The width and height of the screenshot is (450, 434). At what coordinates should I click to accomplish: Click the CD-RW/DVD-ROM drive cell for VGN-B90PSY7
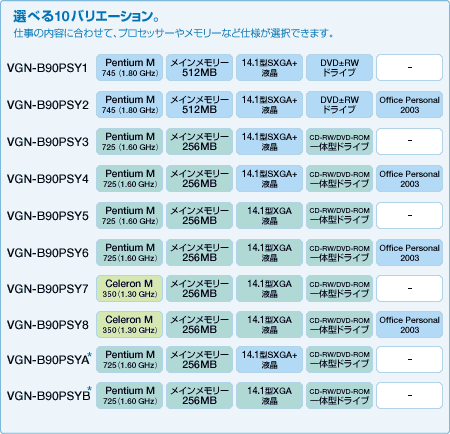click(339, 289)
